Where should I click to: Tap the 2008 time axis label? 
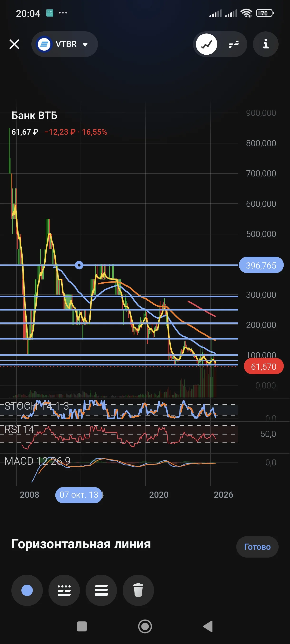(x=29, y=495)
